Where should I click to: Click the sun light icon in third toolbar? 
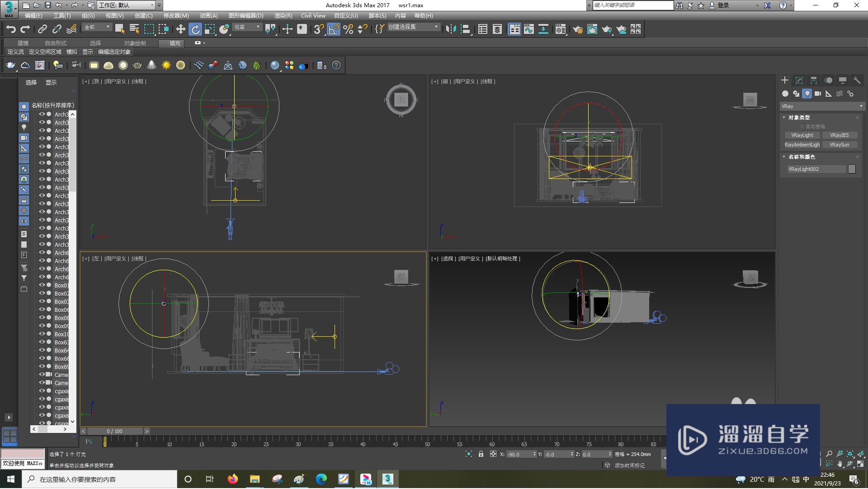[166, 66]
